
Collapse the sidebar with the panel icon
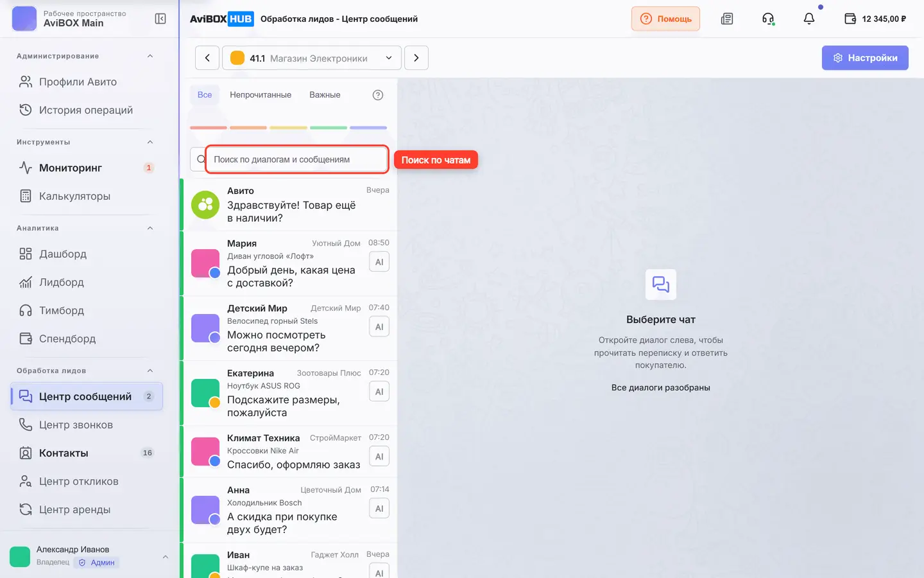tap(160, 19)
